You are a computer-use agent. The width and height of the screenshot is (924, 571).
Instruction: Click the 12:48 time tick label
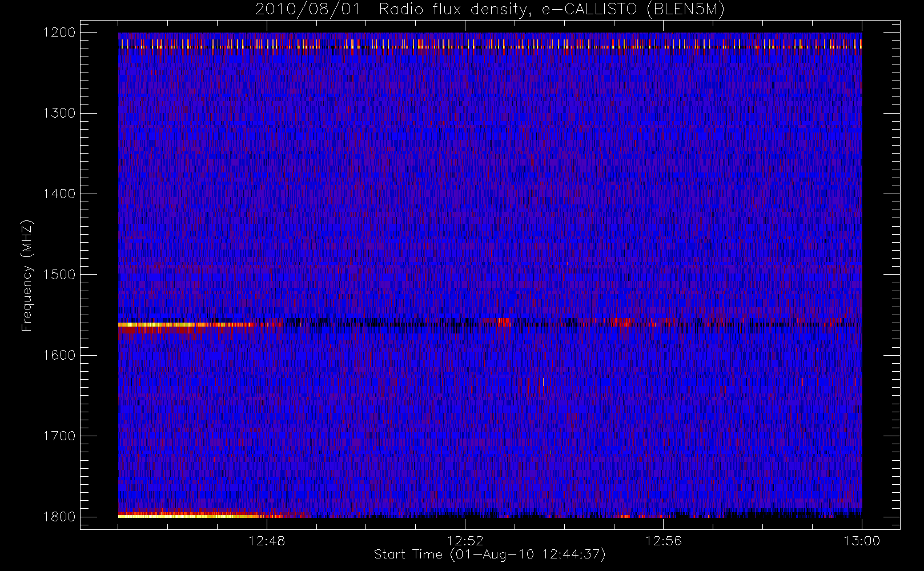267,541
